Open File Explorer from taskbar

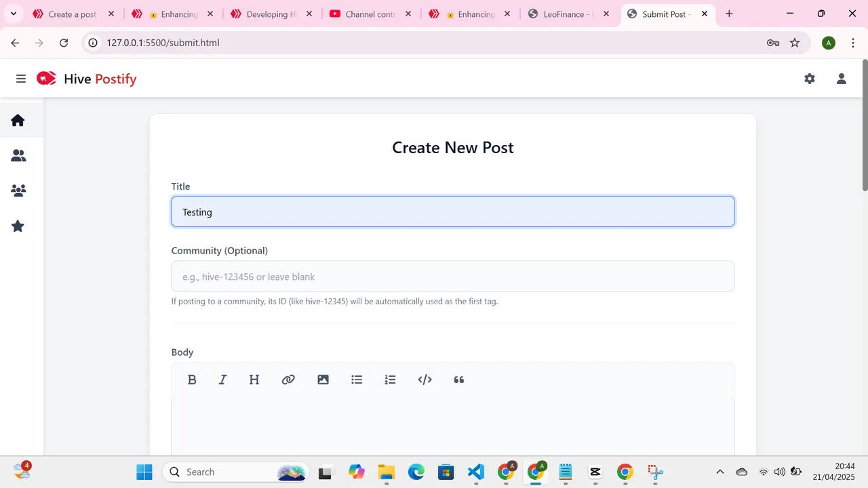386,472
